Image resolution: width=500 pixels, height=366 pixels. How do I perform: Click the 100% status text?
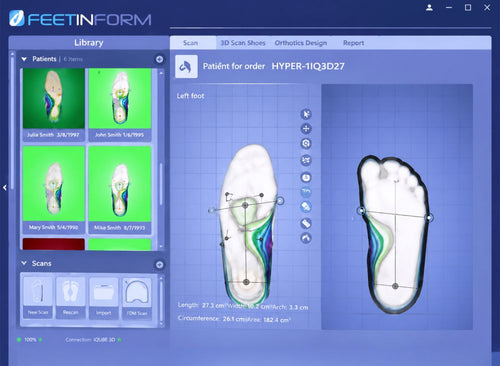[30, 340]
